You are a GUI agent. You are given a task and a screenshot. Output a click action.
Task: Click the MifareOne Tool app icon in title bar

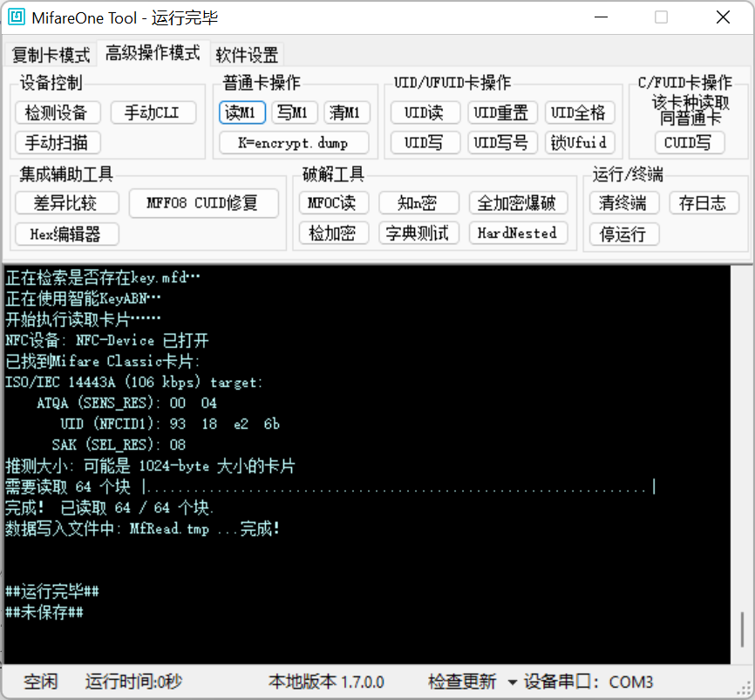[x=17, y=17]
